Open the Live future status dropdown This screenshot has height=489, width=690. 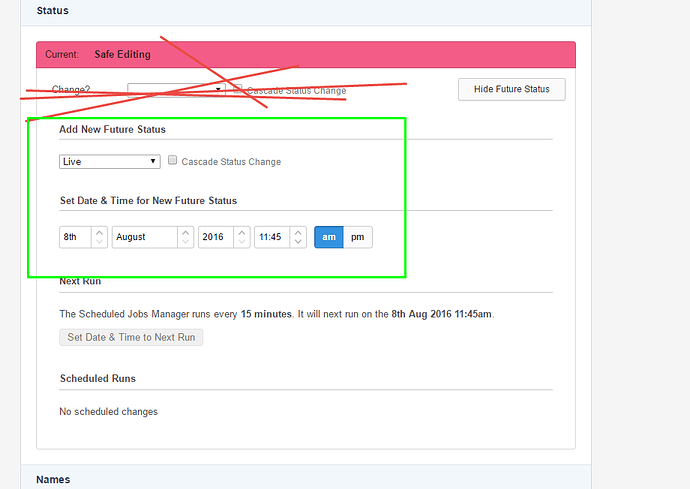point(109,161)
